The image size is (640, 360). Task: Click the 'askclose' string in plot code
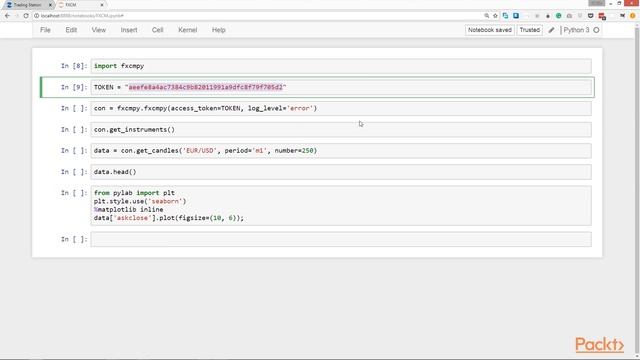click(x=133, y=218)
